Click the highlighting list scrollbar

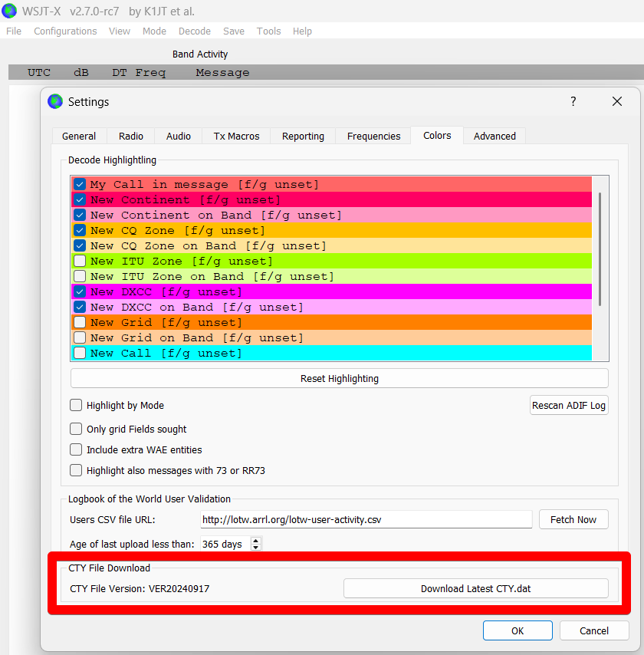click(600, 249)
